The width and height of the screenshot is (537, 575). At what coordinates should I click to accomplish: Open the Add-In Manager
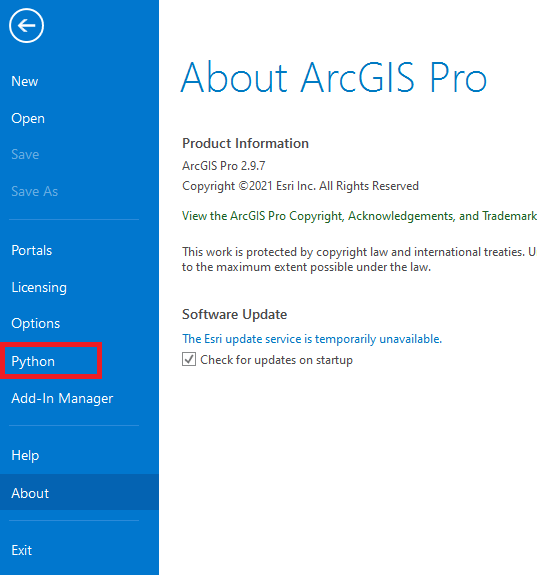click(62, 398)
